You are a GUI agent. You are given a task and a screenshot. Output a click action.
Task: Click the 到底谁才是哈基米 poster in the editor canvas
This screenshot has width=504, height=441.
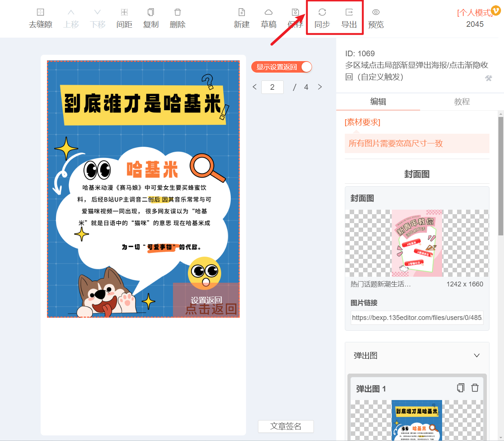click(x=143, y=189)
